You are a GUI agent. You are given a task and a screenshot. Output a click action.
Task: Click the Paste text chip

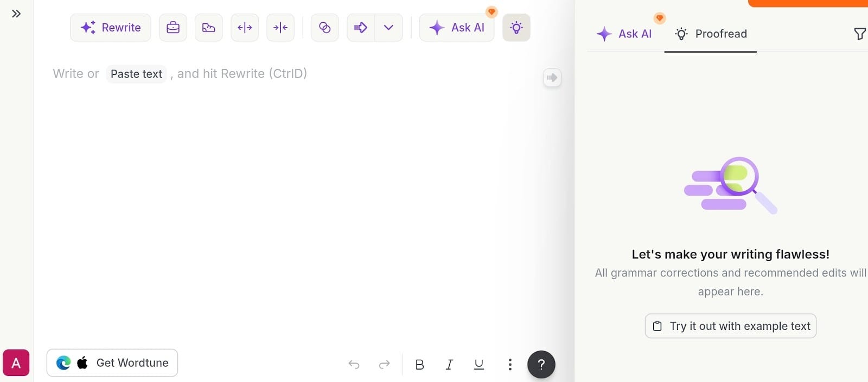[x=136, y=74]
